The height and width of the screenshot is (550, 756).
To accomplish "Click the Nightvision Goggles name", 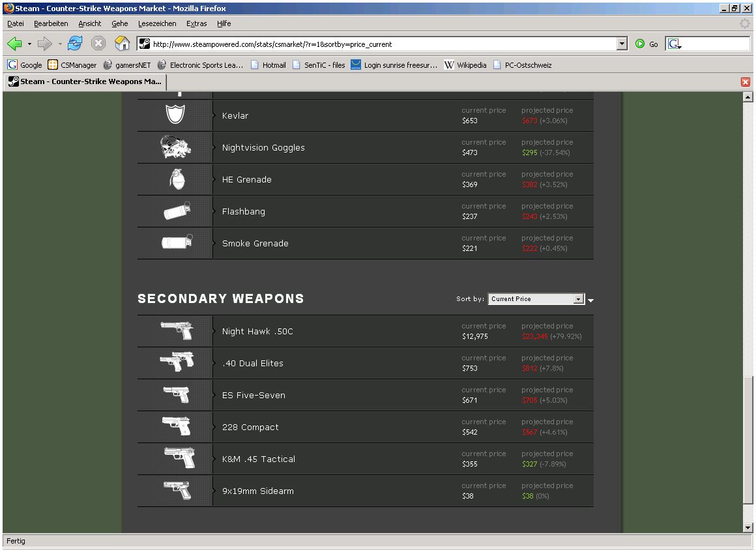I will tap(263, 147).
